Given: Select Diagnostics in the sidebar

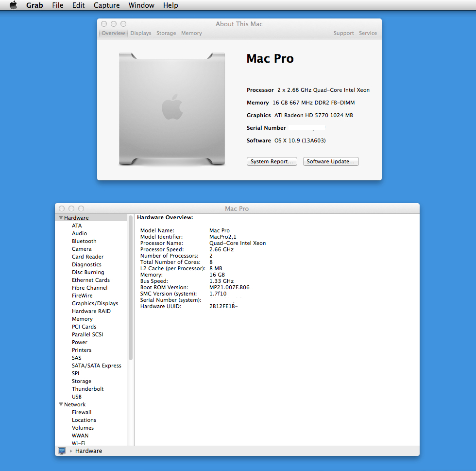Looking at the screenshot, I should [86, 264].
